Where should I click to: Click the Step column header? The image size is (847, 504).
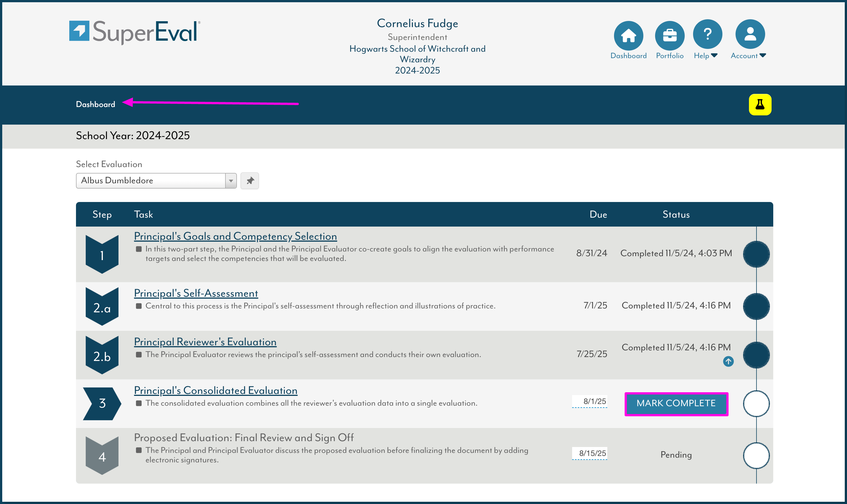point(102,214)
